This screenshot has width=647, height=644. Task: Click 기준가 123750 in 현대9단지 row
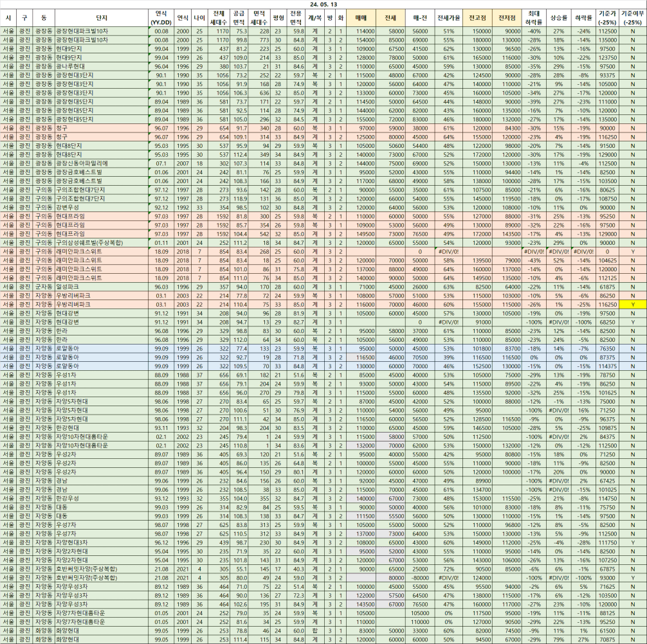point(607,57)
